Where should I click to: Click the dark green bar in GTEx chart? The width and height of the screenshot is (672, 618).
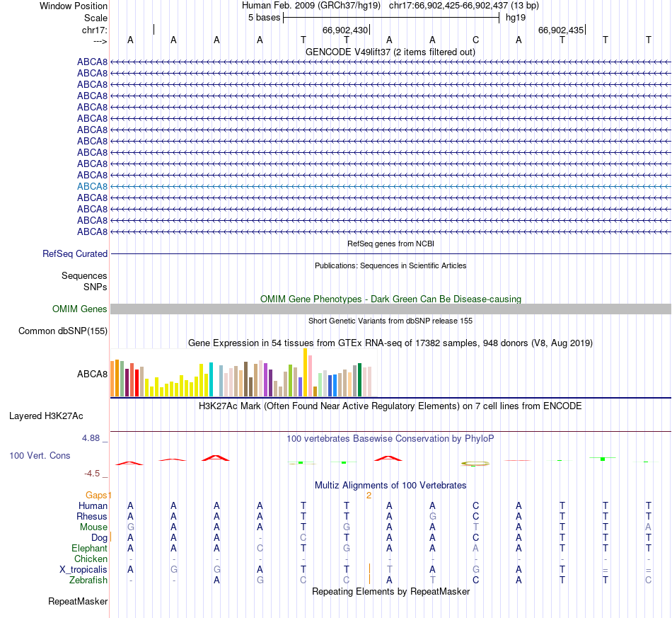click(359, 379)
